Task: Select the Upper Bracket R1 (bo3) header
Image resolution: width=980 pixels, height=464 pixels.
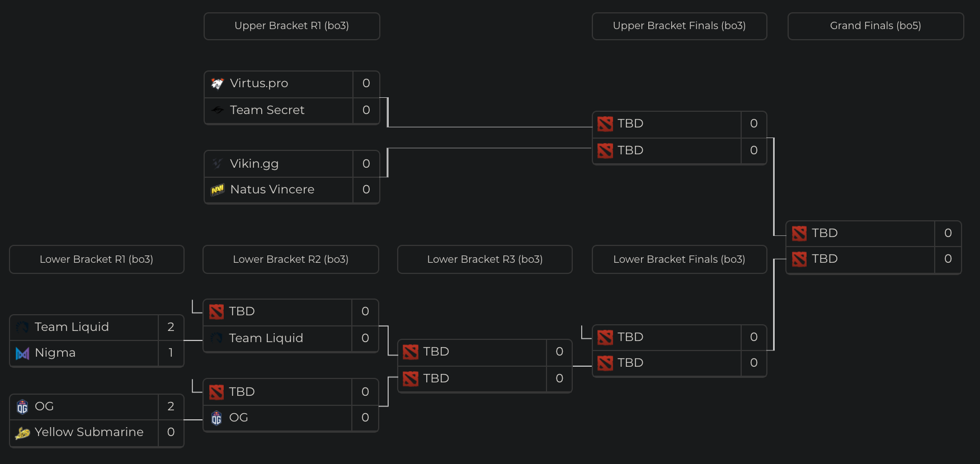Action: point(291,26)
